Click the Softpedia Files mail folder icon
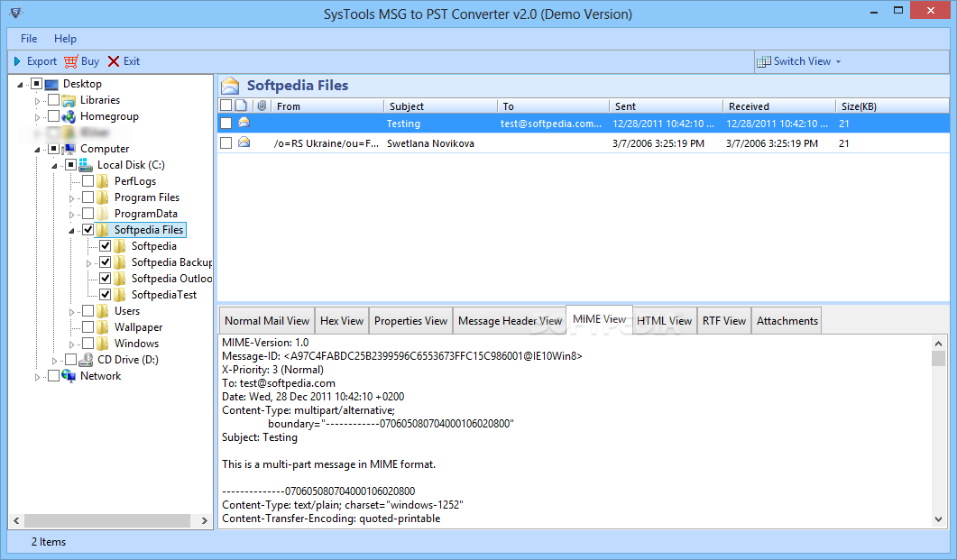 (x=230, y=86)
